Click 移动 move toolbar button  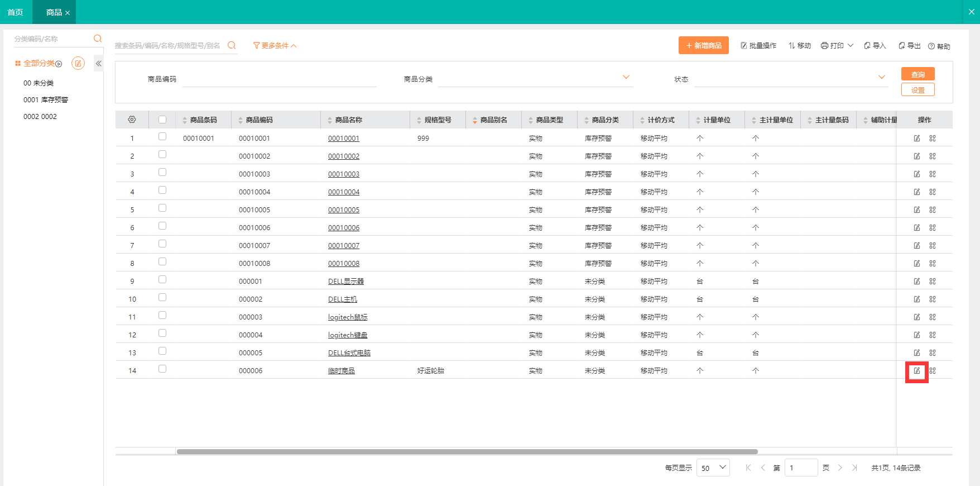[800, 46]
